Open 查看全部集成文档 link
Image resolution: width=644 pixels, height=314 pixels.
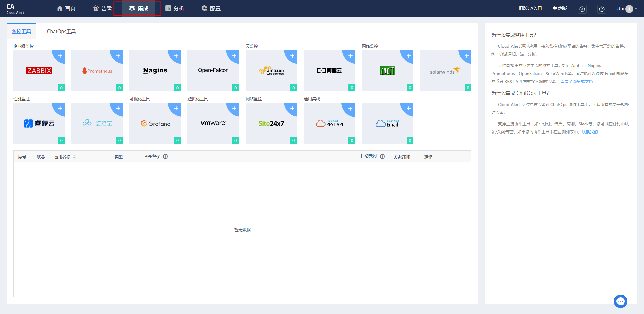tap(577, 82)
